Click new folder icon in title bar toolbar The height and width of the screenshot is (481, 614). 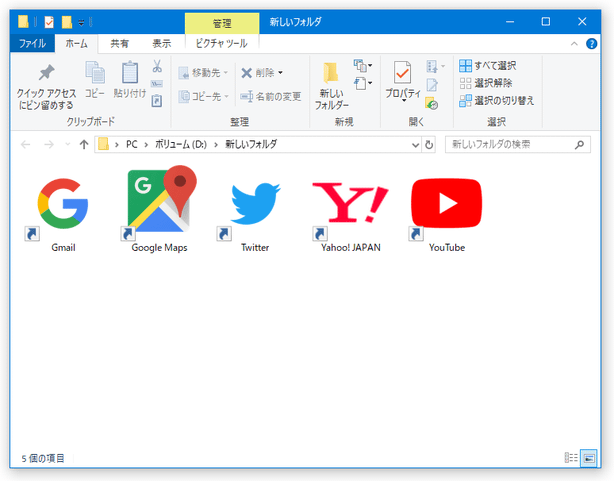point(67,22)
